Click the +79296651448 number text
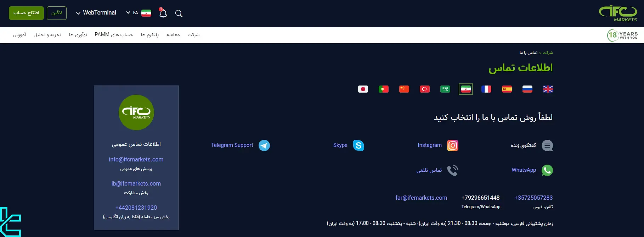Viewport: 644px width, 237px height. pos(481,198)
